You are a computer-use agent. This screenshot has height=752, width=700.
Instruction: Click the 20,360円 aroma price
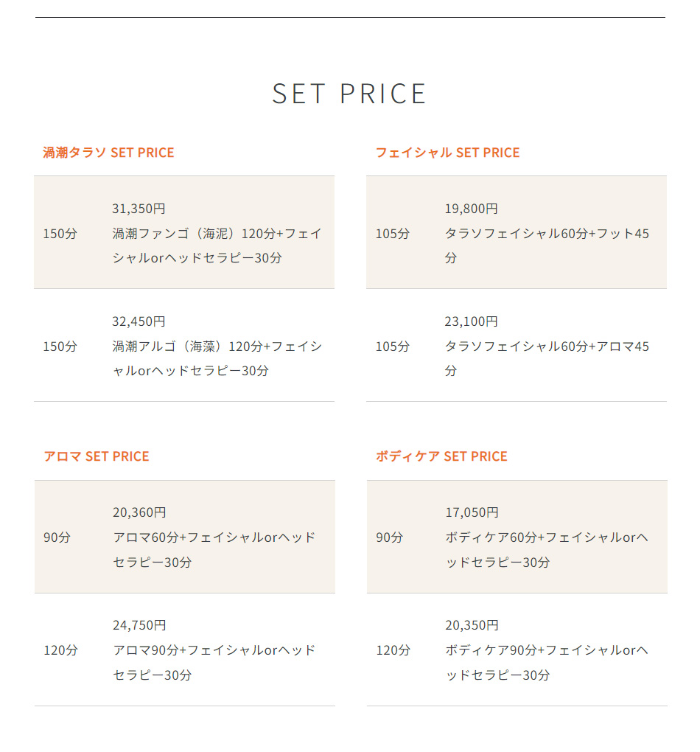tap(139, 512)
